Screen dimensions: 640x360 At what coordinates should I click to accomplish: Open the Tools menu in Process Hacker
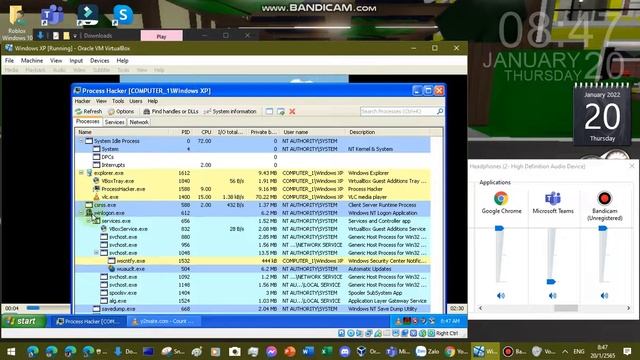point(118,101)
